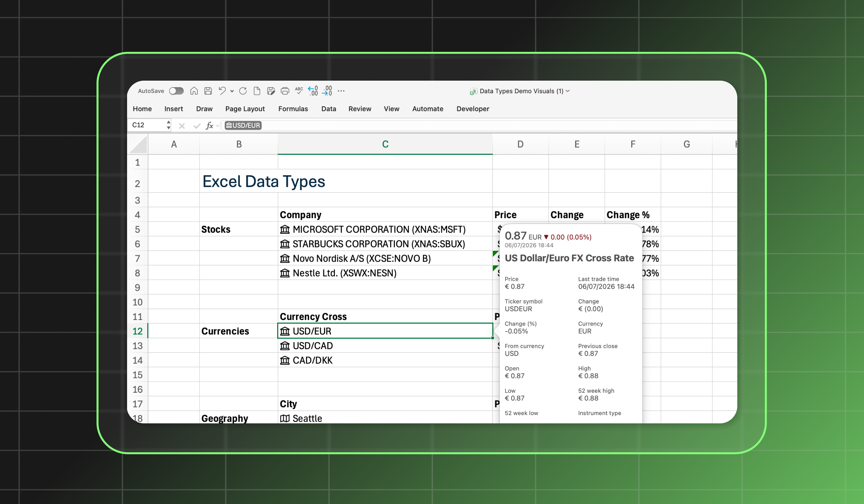Select column D header
The width and height of the screenshot is (864, 504).
pyautogui.click(x=521, y=144)
